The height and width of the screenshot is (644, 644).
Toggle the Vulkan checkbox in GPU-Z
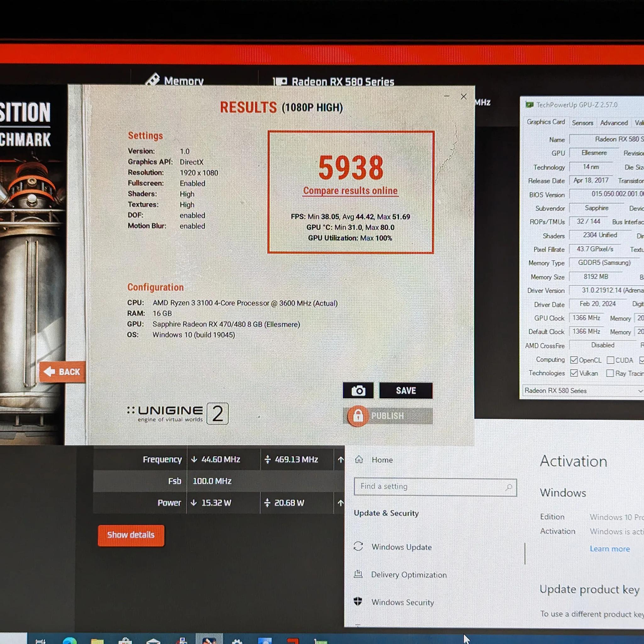[x=574, y=373]
